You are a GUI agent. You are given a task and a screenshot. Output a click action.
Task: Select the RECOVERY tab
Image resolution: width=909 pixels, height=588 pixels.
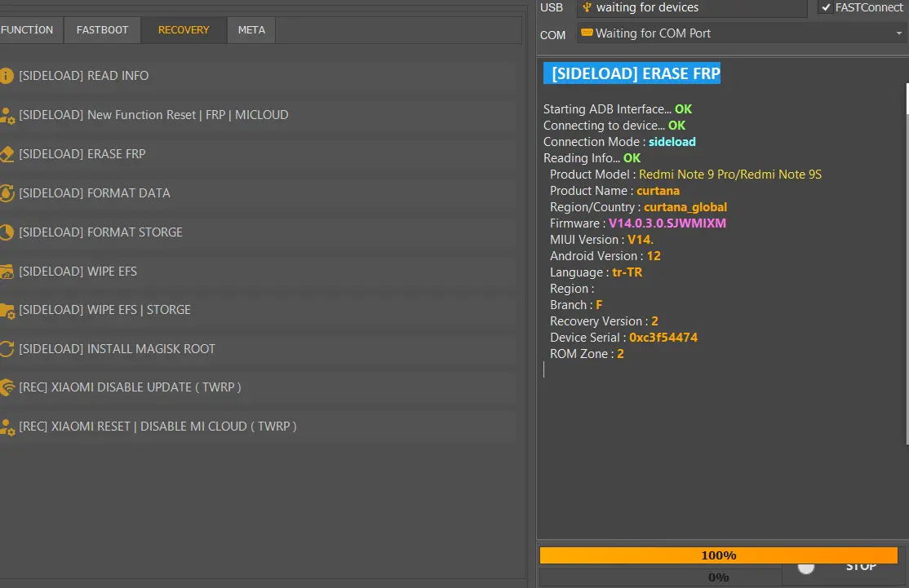(x=184, y=30)
